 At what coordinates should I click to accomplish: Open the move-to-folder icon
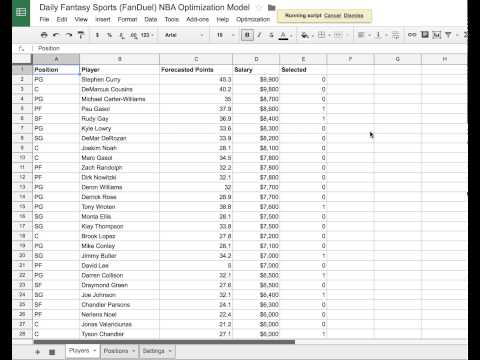point(272,7)
